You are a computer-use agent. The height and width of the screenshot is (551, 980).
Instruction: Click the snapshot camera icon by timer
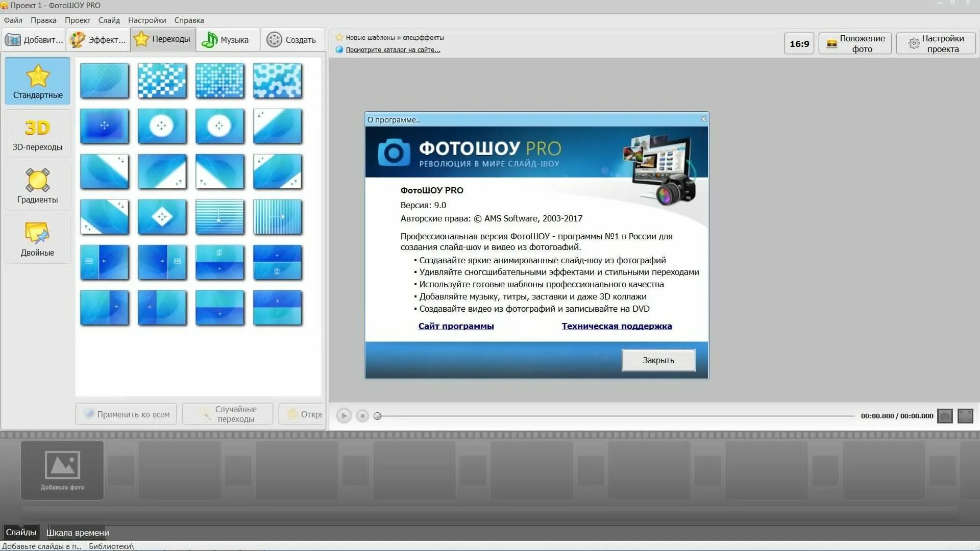(x=945, y=416)
